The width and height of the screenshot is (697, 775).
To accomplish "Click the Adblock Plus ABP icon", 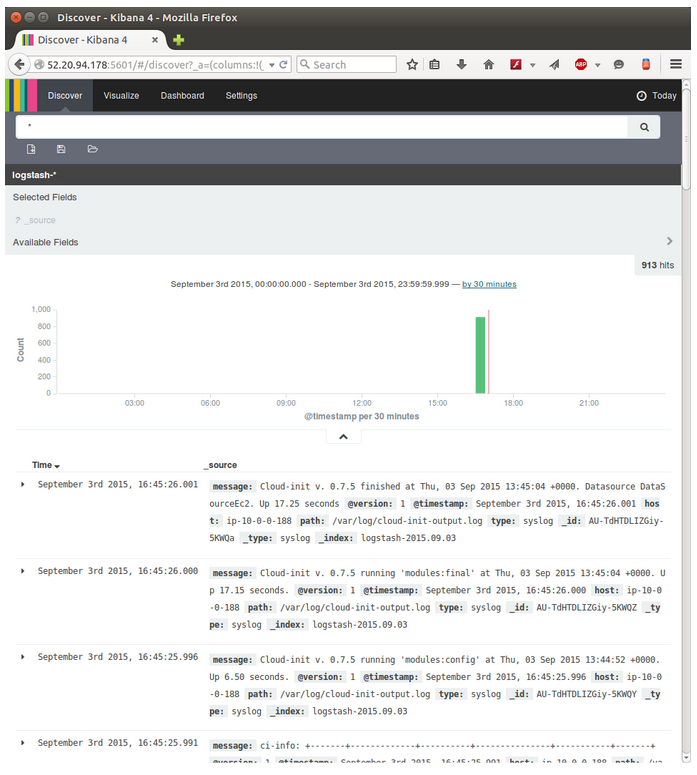I will coord(581,64).
